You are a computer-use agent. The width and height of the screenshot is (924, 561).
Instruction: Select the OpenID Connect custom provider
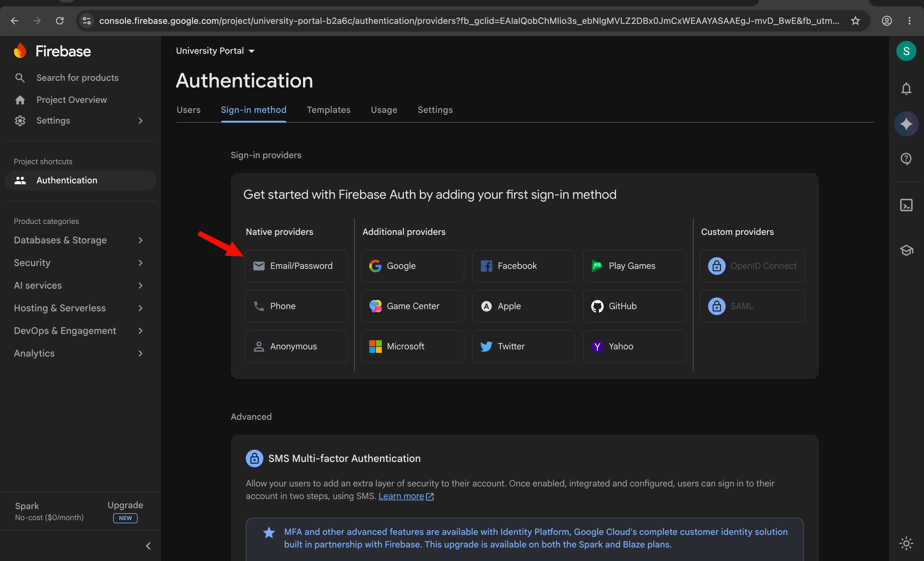coord(752,266)
